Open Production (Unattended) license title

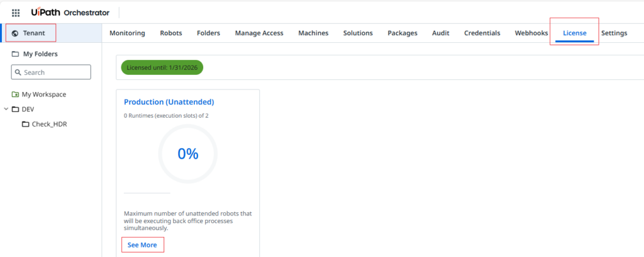[169, 102]
